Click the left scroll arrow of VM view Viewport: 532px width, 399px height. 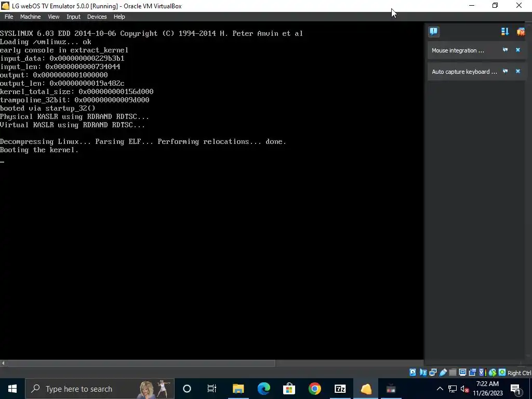(x=3, y=363)
